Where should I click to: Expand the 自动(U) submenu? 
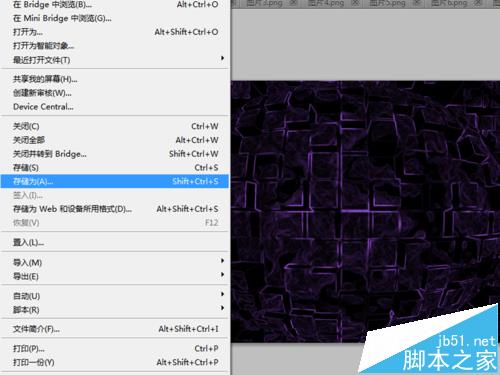click(x=115, y=296)
